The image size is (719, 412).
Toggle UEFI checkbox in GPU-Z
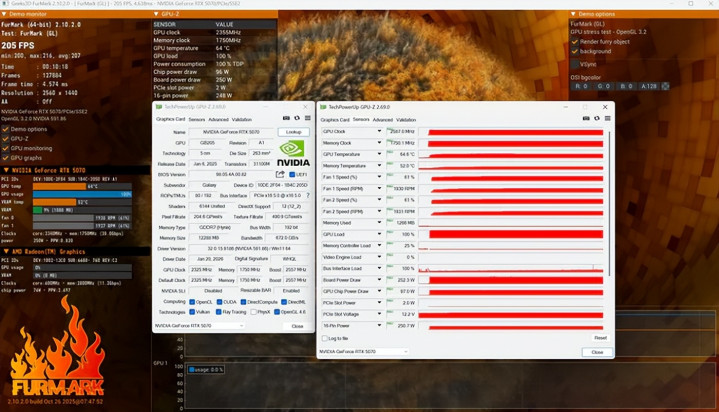coord(292,174)
